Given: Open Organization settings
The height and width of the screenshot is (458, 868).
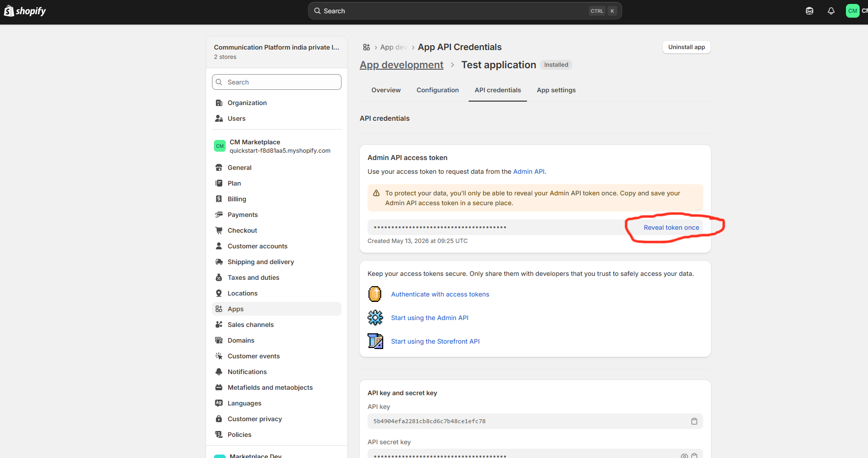Looking at the screenshot, I should (x=277, y=103).
